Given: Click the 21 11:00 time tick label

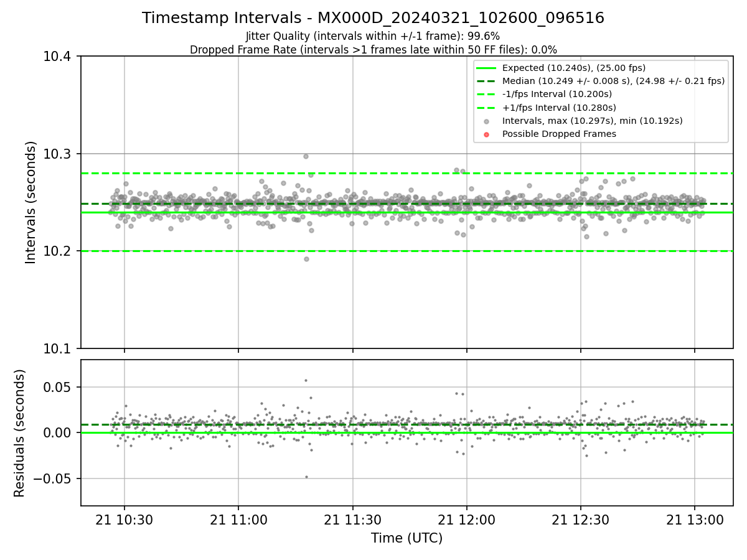Looking at the screenshot, I should (x=238, y=520).
